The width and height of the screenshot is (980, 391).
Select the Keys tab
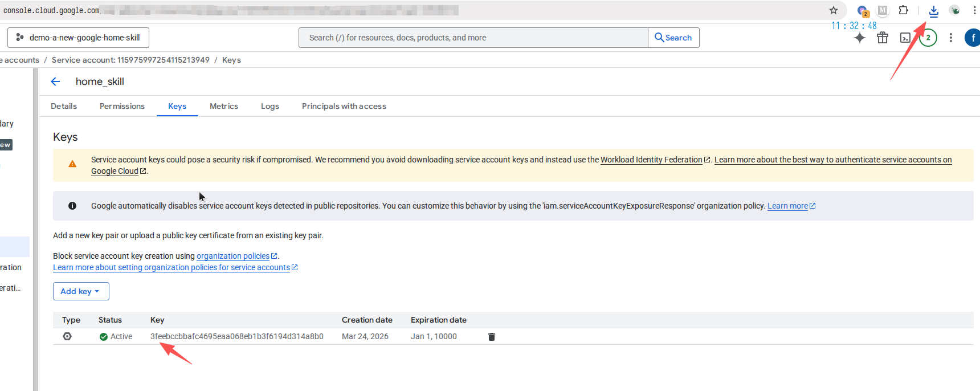[x=177, y=106]
